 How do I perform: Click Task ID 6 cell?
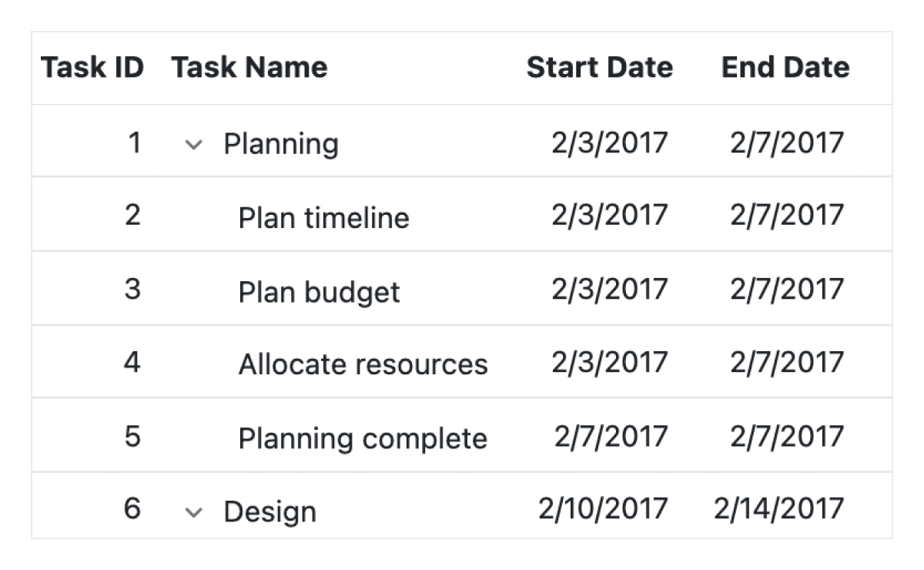point(132,511)
